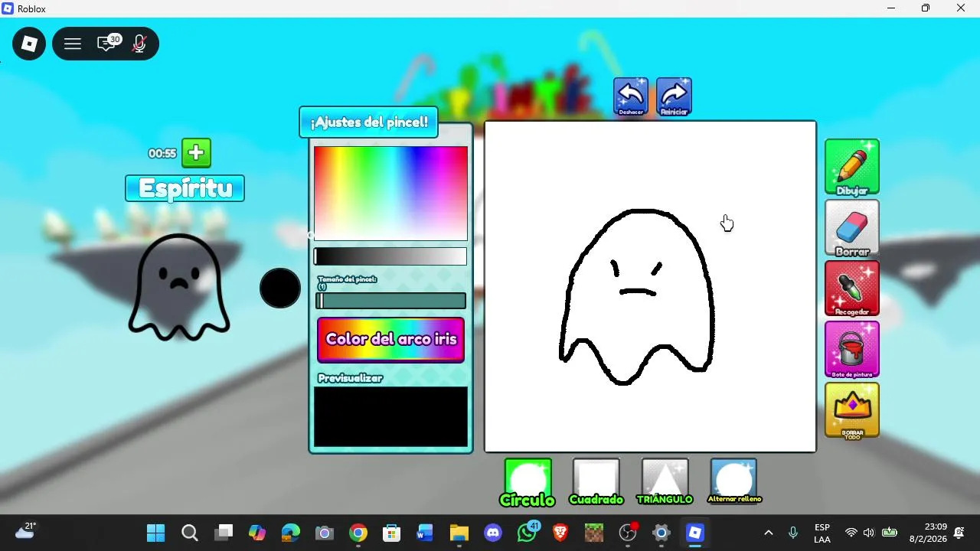Click the black brush color circle
Image resolution: width=980 pixels, height=551 pixels.
click(x=280, y=288)
